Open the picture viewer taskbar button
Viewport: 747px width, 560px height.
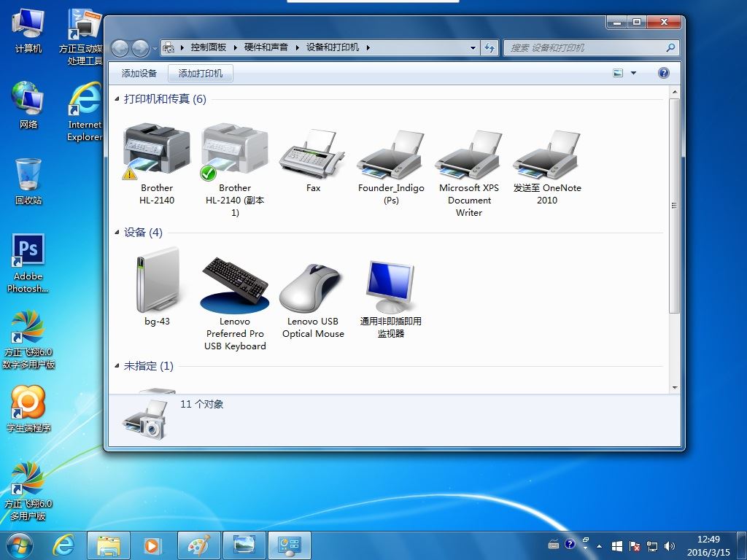coord(244,545)
